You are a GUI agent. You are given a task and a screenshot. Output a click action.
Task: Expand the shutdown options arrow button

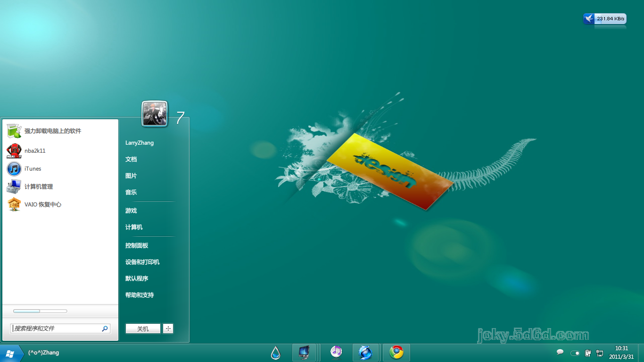[168, 329]
